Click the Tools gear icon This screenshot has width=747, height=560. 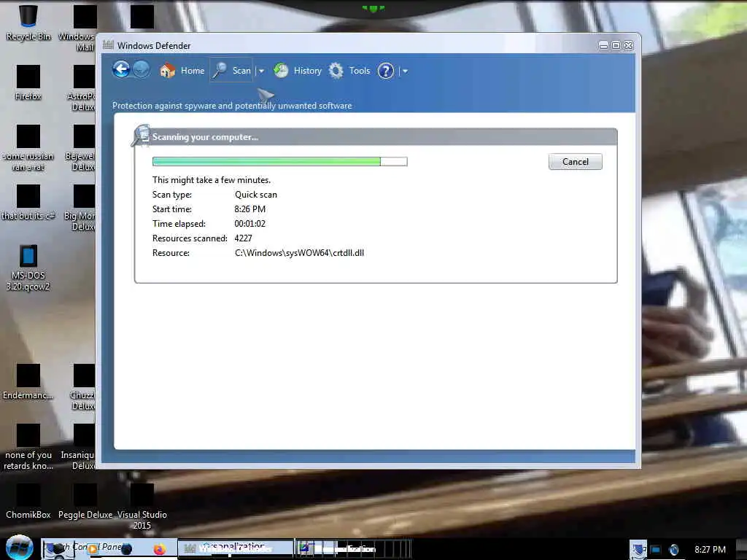coord(336,71)
